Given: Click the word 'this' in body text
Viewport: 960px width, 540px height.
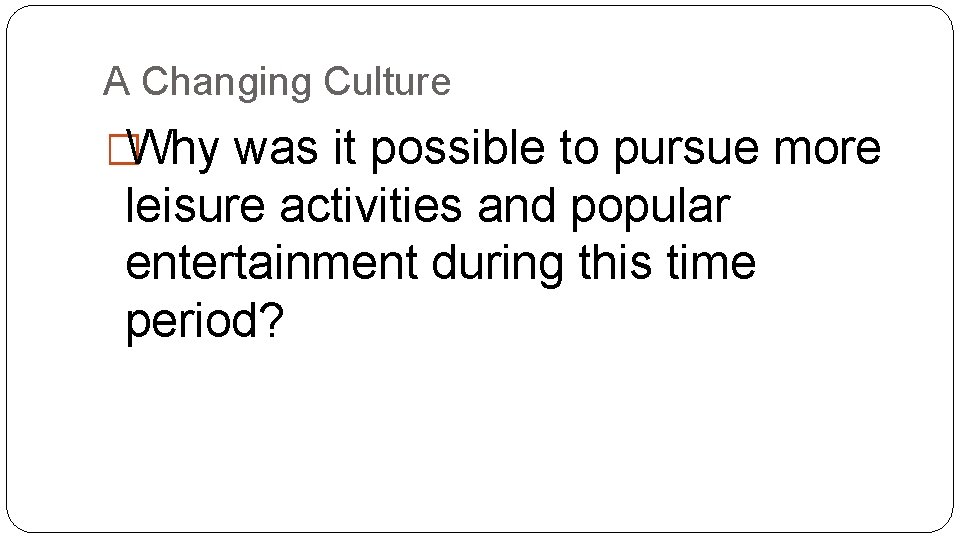Looking at the screenshot, I should point(615,263).
